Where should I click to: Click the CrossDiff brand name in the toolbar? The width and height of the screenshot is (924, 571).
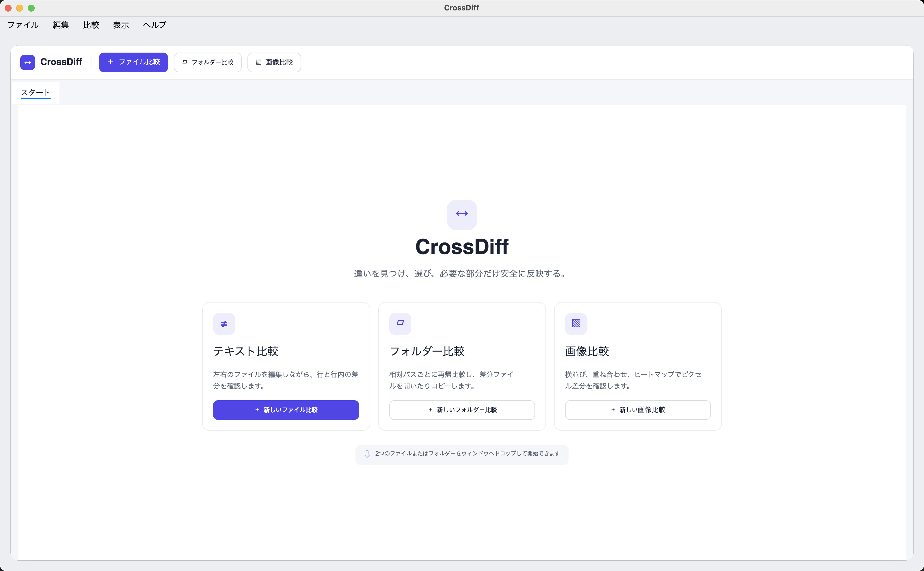pyautogui.click(x=61, y=62)
